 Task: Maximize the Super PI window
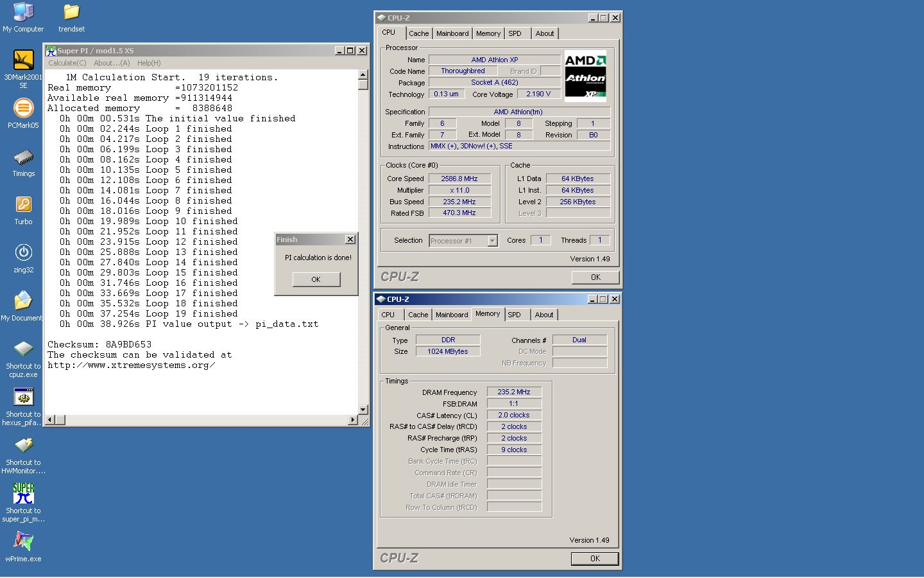click(350, 50)
